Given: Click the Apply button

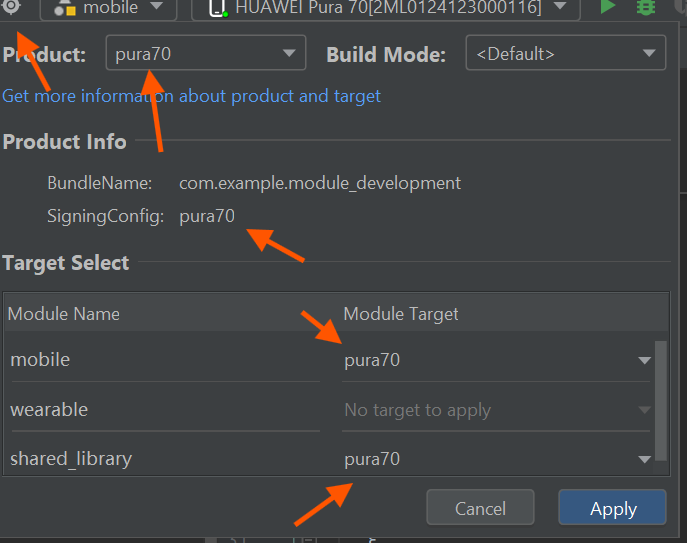Looking at the screenshot, I should pos(612,508).
